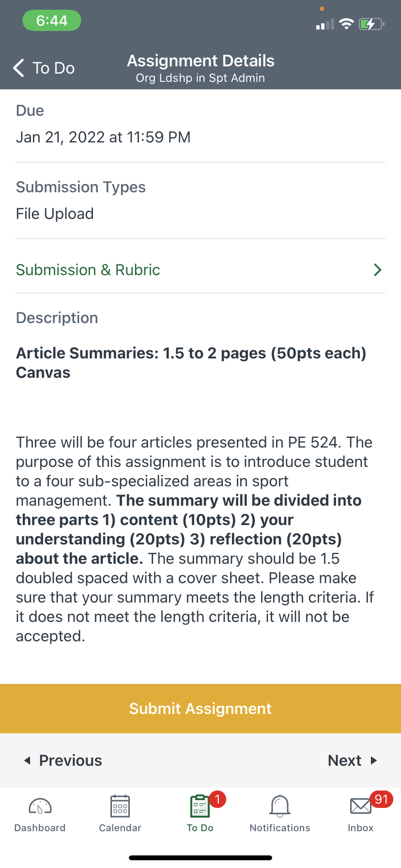Screen dimensions: 401x868
Task: Open the Calendar icon in bottom bar
Action: tap(120, 806)
